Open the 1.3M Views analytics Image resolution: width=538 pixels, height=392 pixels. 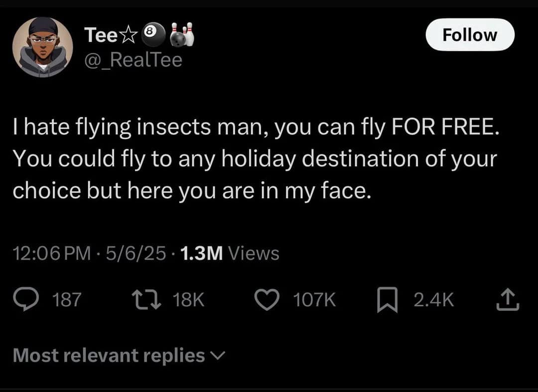click(230, 254)
